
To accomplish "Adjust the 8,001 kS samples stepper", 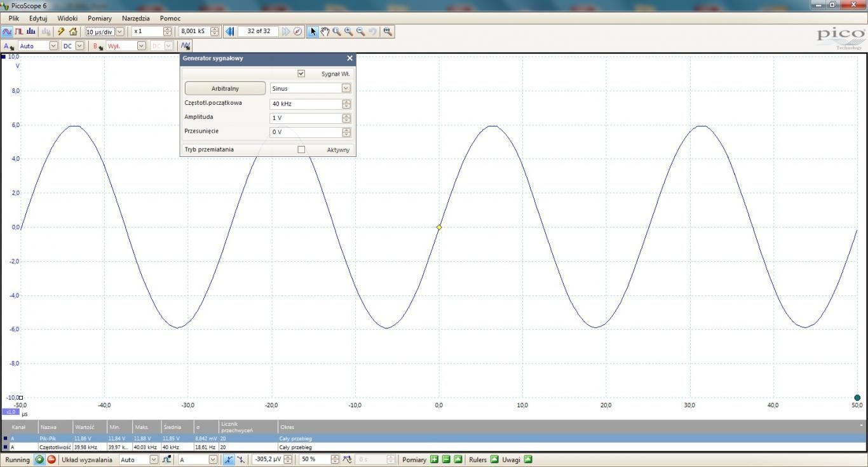I will pyautogui.click(x=215, y=31).
